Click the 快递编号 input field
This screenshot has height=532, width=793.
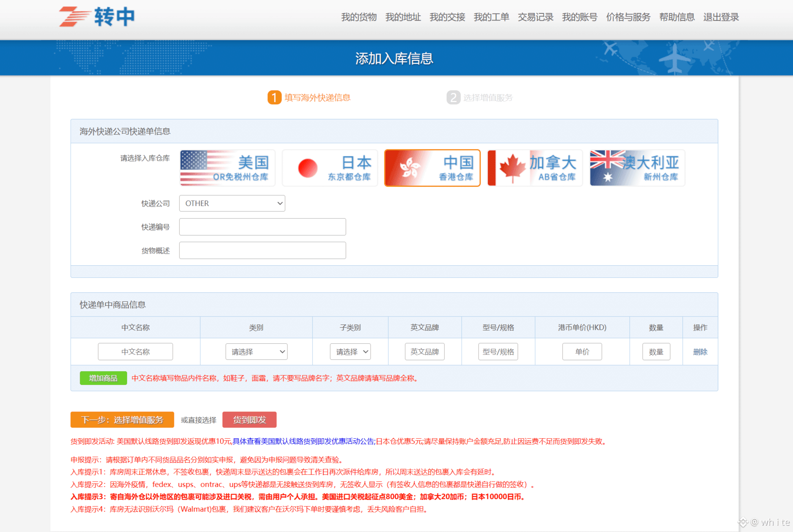262,227
